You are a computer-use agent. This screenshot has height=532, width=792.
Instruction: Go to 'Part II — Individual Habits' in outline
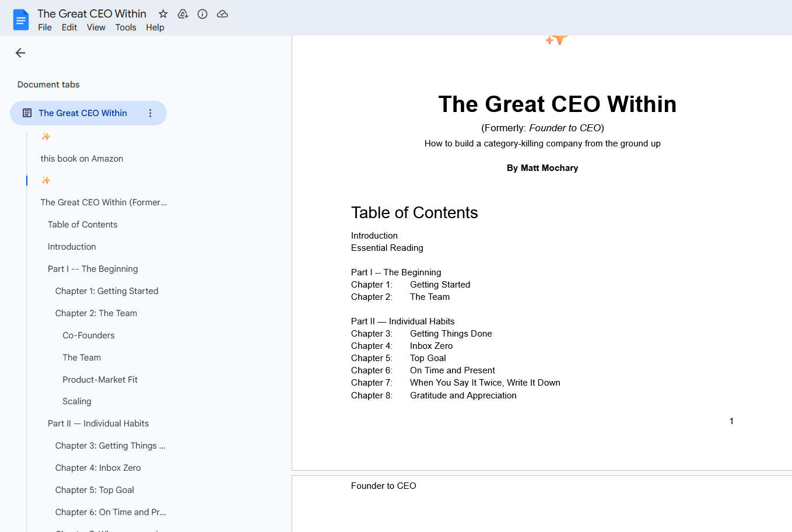tap(99, 423)
